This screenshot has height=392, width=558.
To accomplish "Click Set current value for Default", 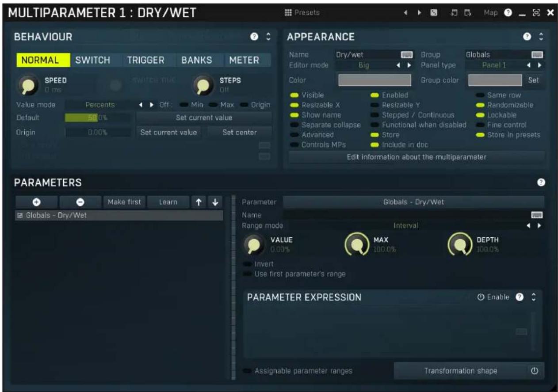I will point(204,118).
